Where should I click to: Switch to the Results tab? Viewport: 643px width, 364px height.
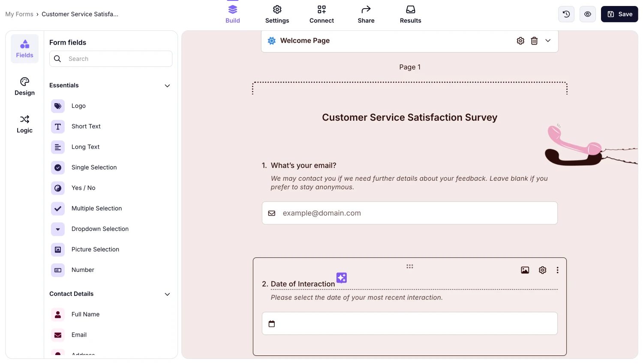point(410,14)
